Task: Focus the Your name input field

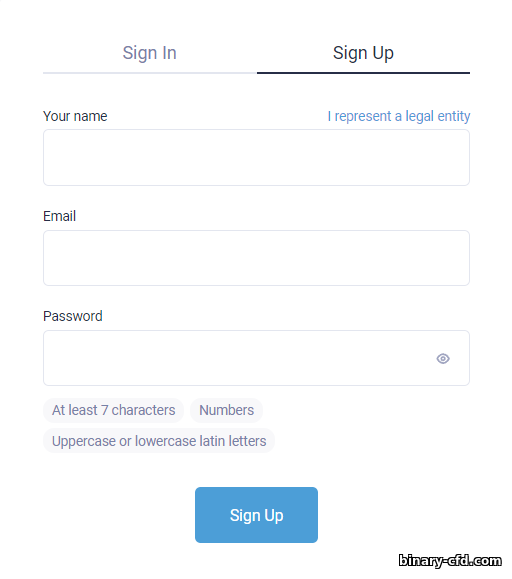Action: [x=256, y=158]
